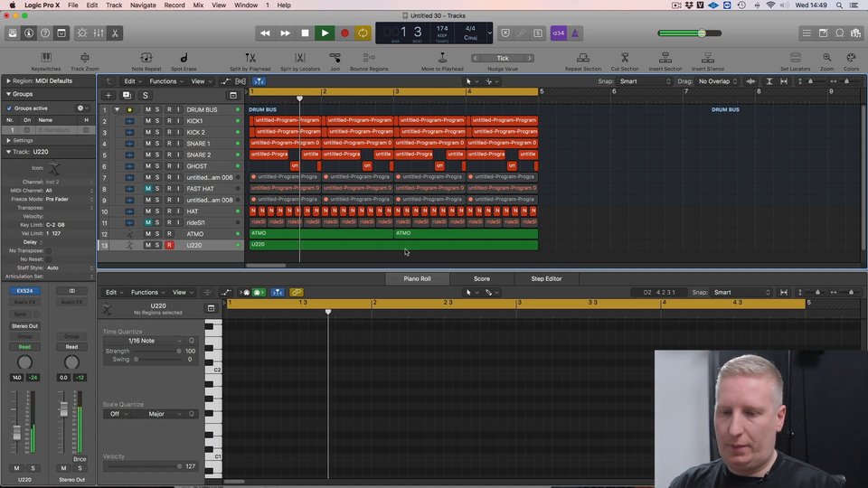Image resolution: width=868 pixels, height=488 pixels.
Task: Click the EXS24 instrument slot
Action: point(24,290)
